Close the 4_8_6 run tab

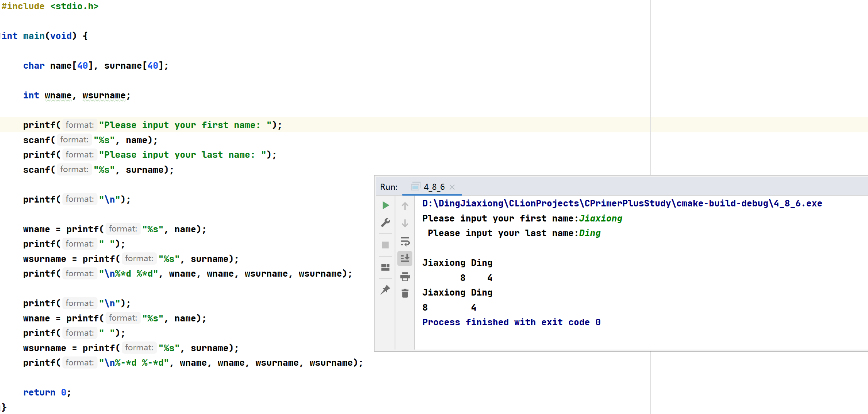(452, 187)
